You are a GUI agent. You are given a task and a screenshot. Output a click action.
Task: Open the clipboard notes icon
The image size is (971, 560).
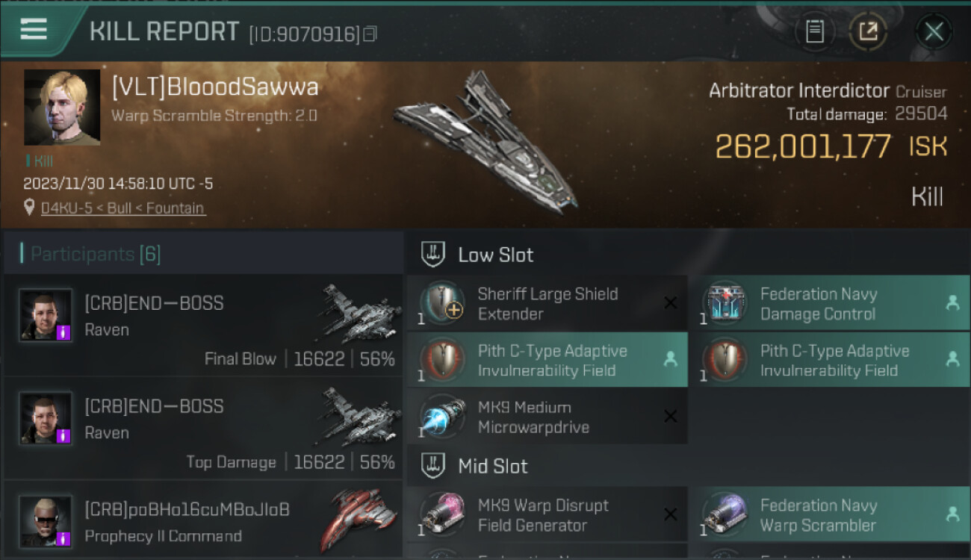tap(814, 31)
